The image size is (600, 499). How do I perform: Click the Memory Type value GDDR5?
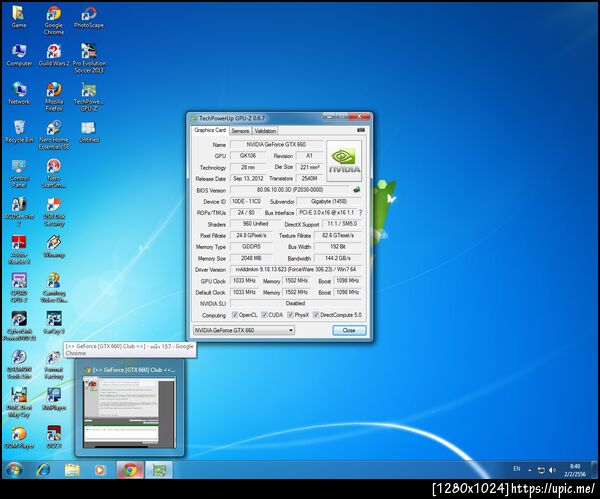pos(251,247)
